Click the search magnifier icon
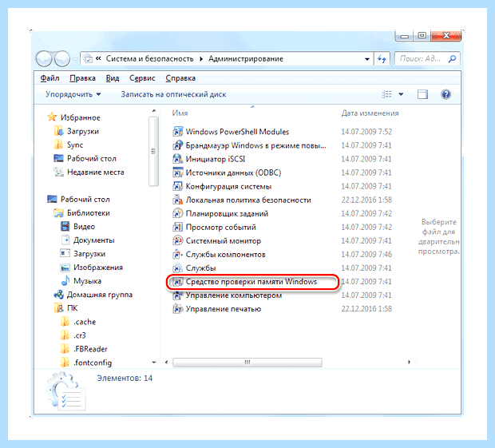Image resolution: width=495 pixels, height=448 pixels. pos(452,59)
